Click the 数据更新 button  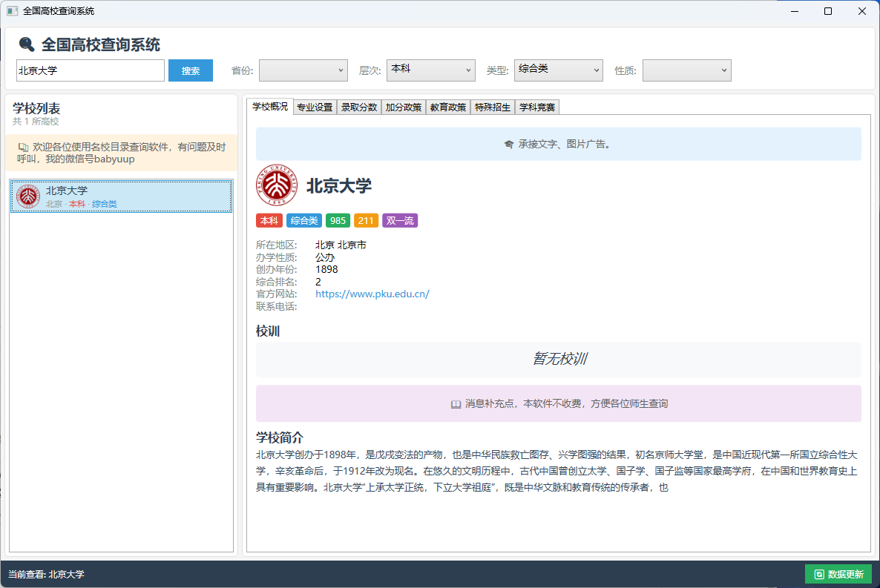[x=838, y=574]
